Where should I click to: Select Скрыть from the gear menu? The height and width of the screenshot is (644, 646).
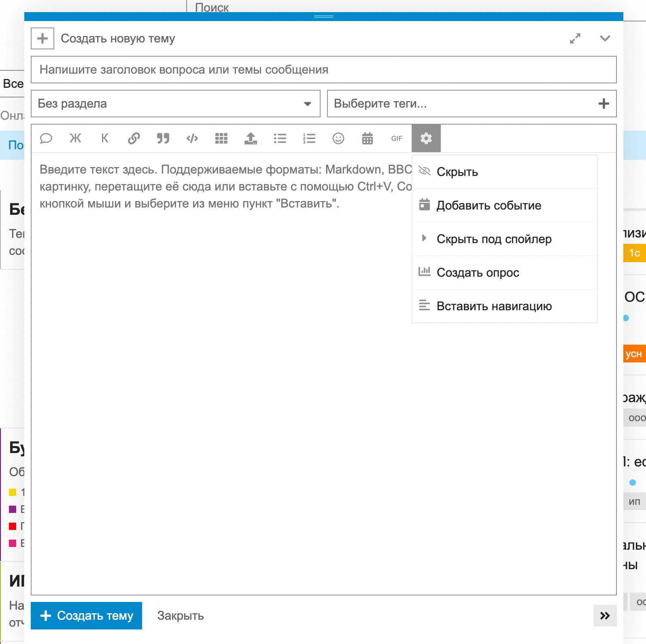(x=505, y=172)
